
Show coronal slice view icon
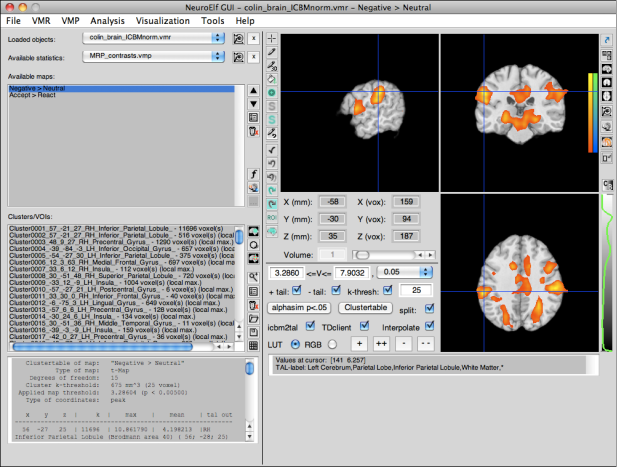tap(607, 82)
